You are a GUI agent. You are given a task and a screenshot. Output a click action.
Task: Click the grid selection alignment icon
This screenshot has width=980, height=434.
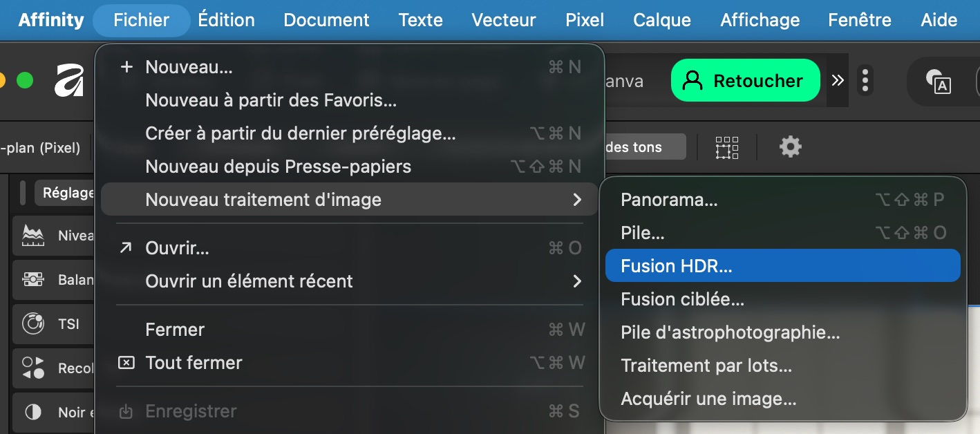pos(726,147)
